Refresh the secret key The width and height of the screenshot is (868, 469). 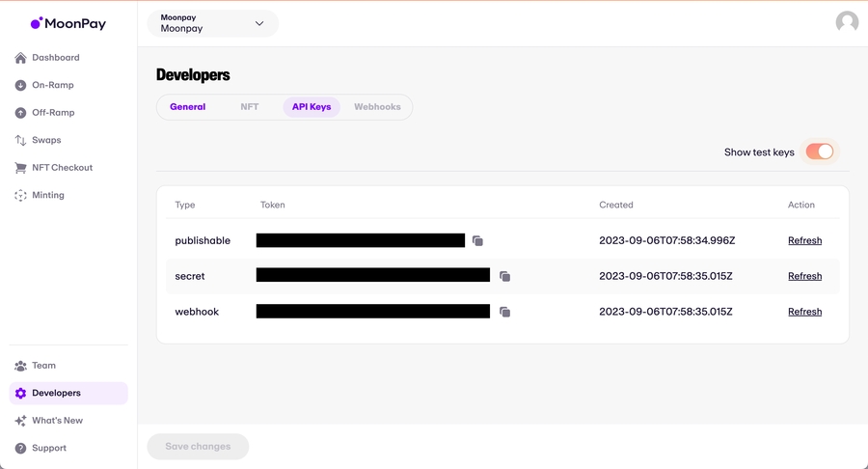(804, 277)
